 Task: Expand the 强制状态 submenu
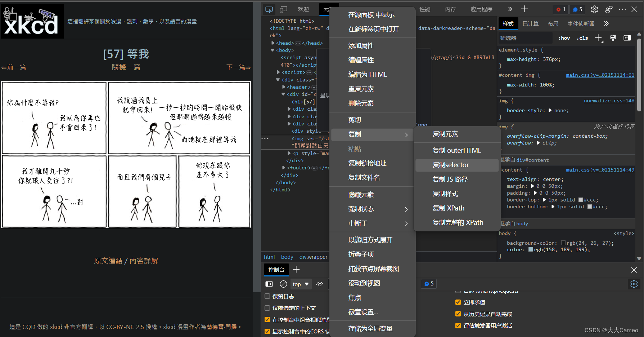tap(372, 209)
